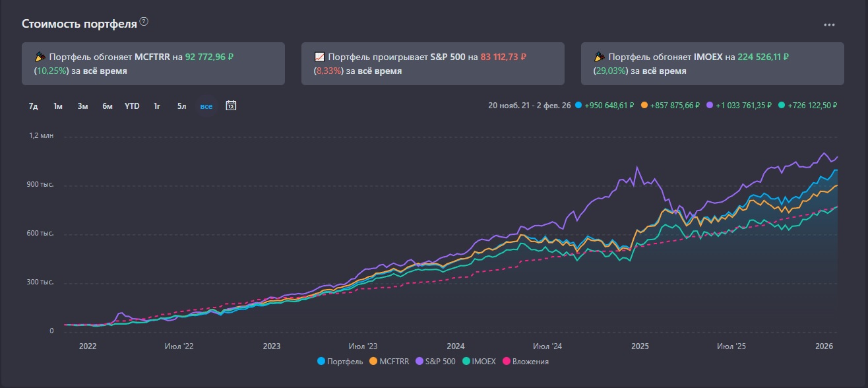Click the help icon beside Стоимость портфеля
Screen dimensions: 868x388
(144, 22)
